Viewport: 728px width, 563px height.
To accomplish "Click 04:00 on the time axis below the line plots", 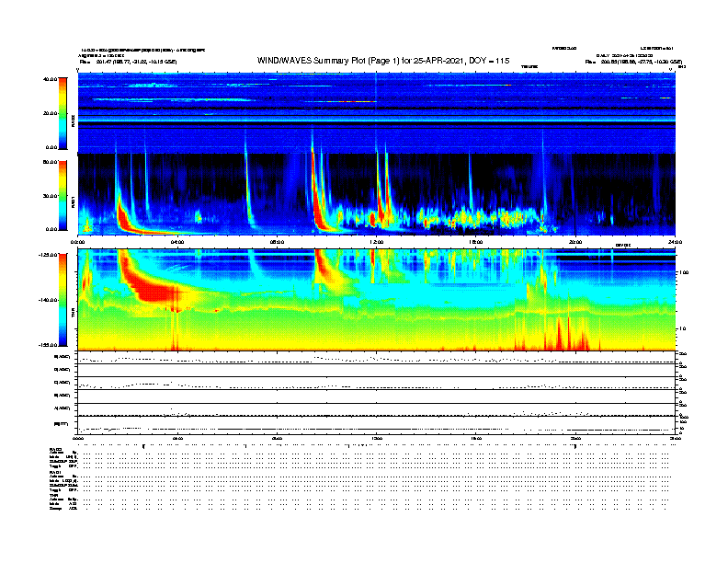I will pos(177,438).
